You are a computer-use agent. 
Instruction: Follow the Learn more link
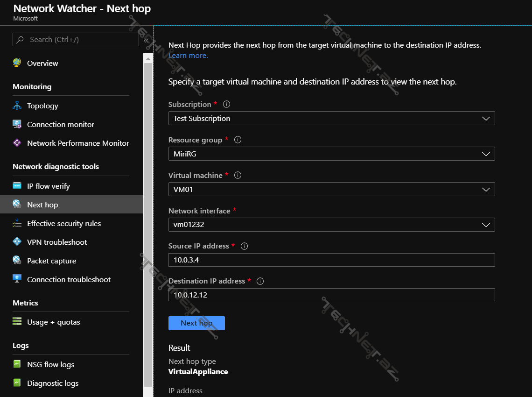coord(188,55)
